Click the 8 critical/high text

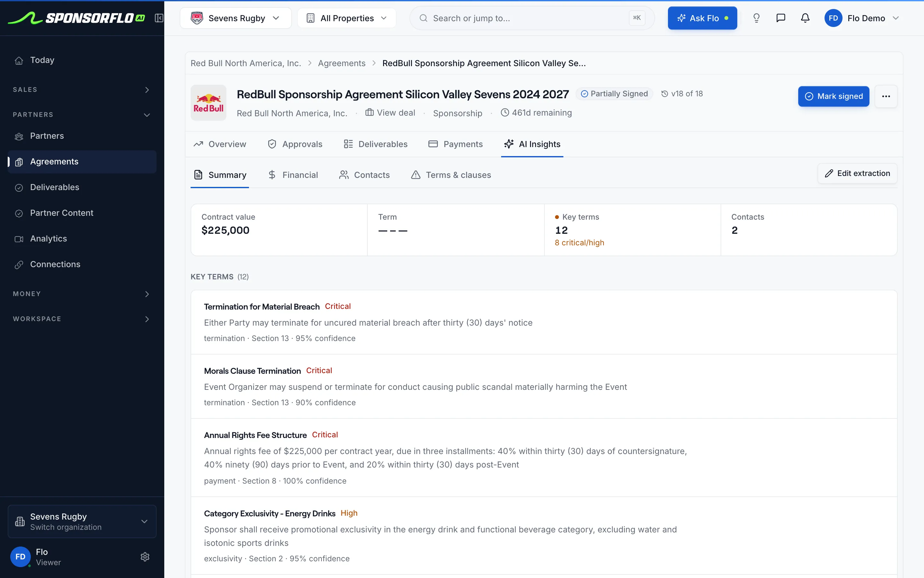tap(579, 243)
